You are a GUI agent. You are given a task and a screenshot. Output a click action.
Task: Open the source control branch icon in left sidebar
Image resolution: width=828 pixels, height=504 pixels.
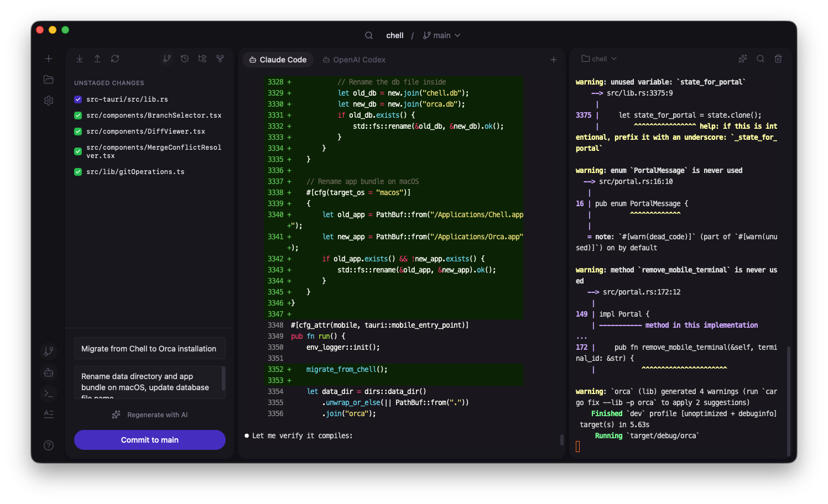(x=49, y=351)
